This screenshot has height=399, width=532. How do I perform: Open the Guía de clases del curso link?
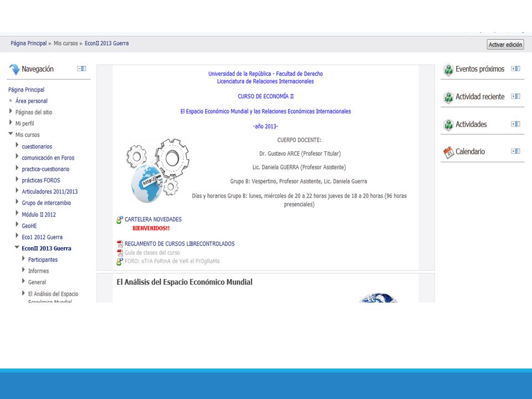152,253
